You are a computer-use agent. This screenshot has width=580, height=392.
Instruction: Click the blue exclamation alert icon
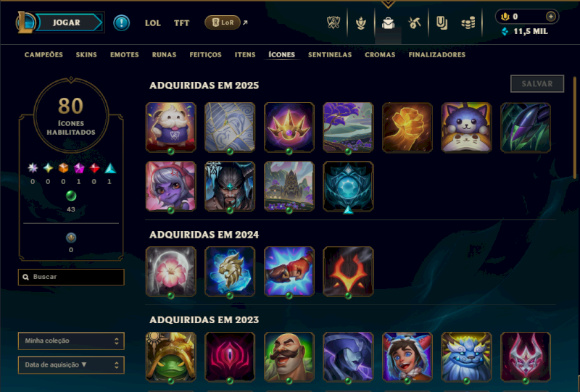[x=121, y=23]
